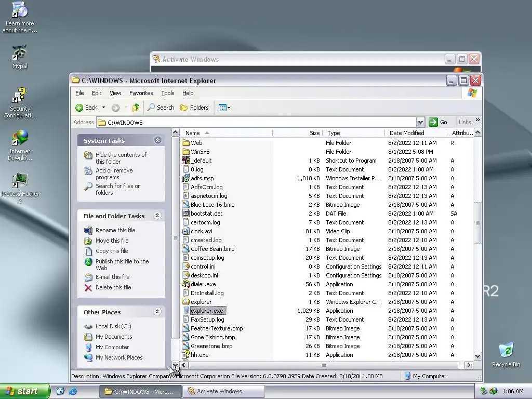Select the Web folder icon
The width and height of the screenshot is (532, 399).
point(185,143)
